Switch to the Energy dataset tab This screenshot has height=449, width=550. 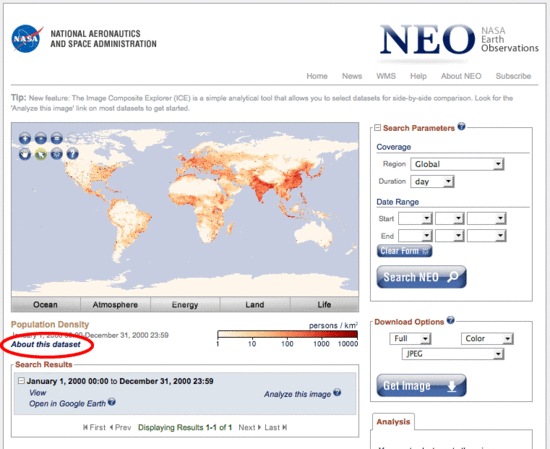click(x=185, y=304)
